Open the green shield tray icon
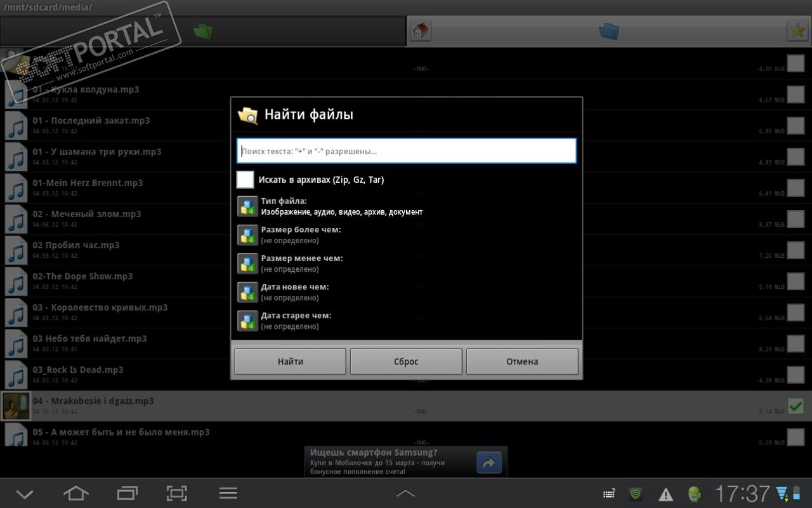The width and height of the screenshot is (812, 508). 635,494
